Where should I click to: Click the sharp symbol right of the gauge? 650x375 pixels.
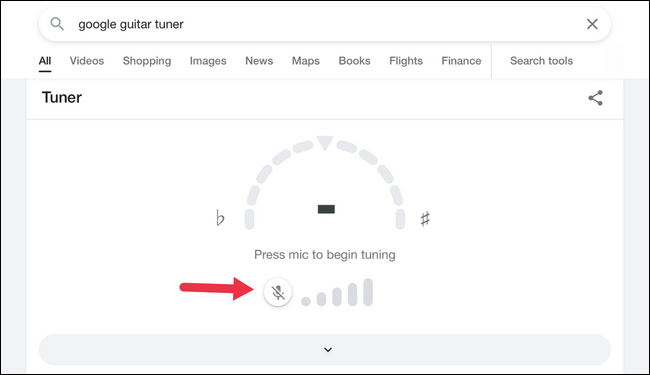pos(425,219)
